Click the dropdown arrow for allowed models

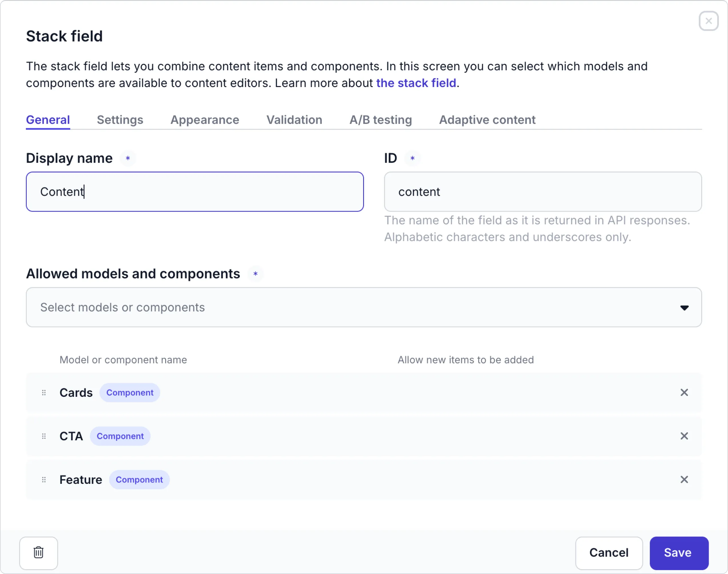pos(684,308)
